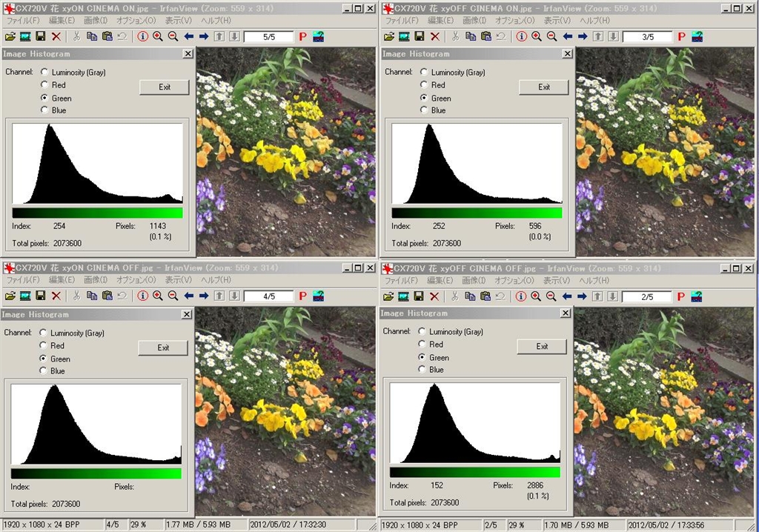Click red X delete icon in xyOFF CINEMA OFF window
Viewport: 759px width, 532px height.
[x=434, y=296]
